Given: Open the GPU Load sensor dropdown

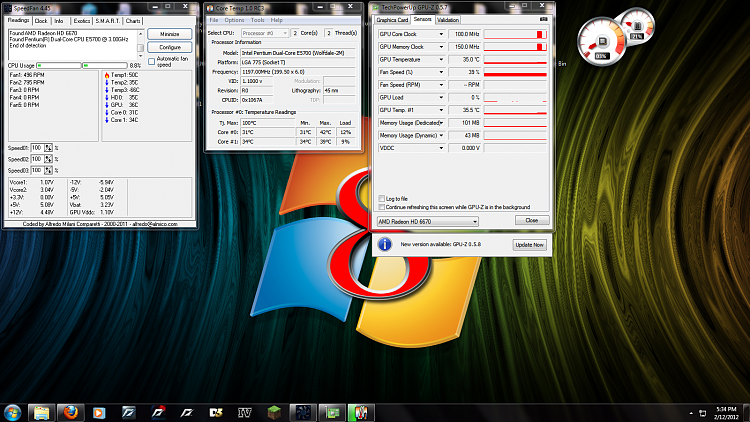Looking at the screenshot, I should click(441, 98).
